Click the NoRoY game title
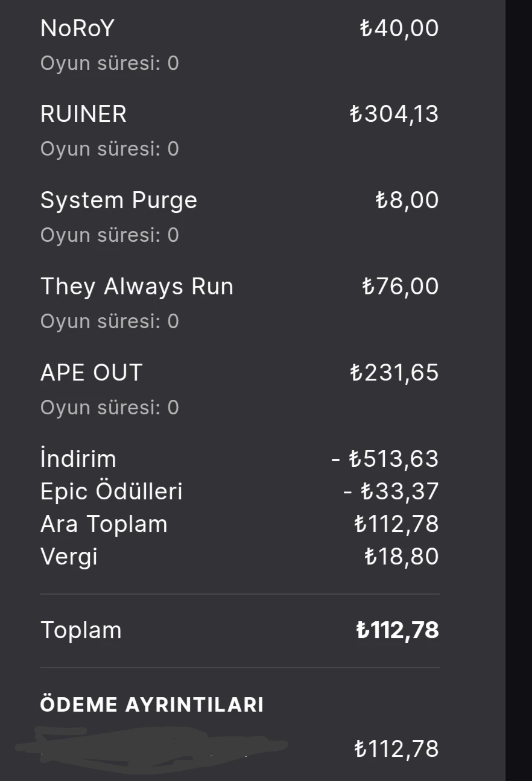 tap(77, 28)
